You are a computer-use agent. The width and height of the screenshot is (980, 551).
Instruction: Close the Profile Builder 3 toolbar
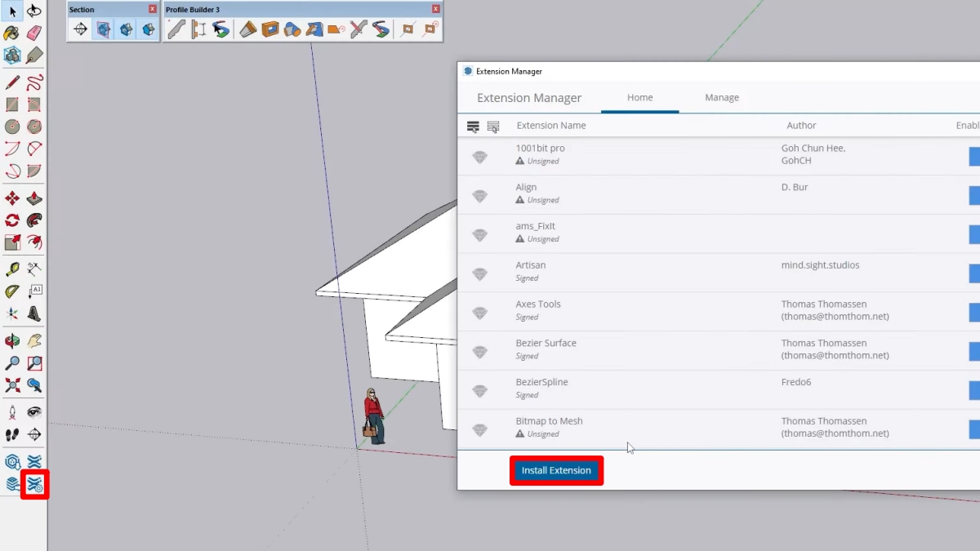436,9
